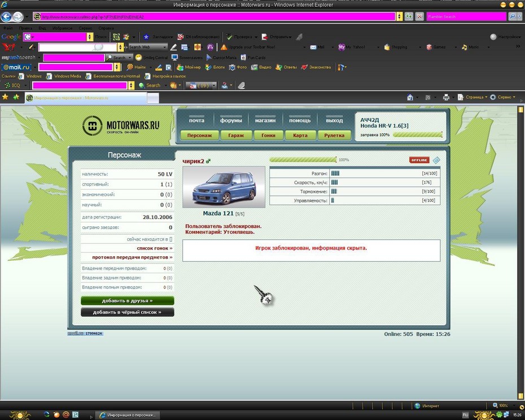
Task: Open протокол передачи предметов link
Action: coord(132,257)
